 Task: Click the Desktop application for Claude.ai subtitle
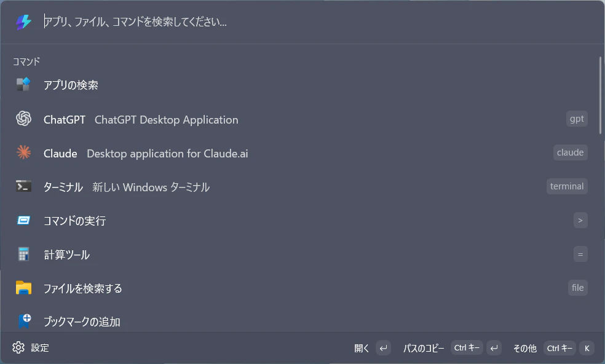coord(167,154)
